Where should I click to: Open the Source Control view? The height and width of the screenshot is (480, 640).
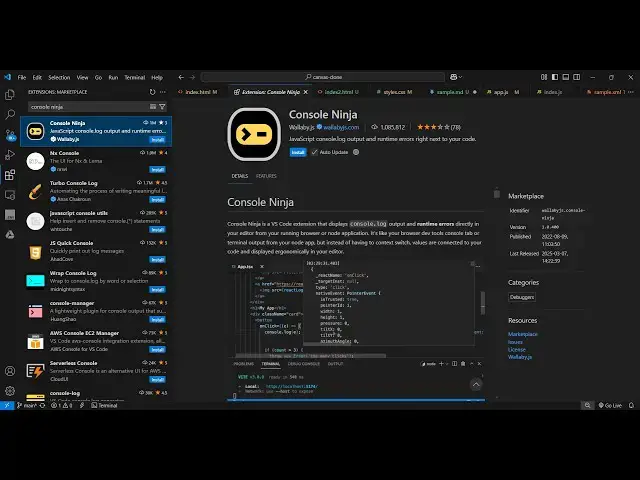pyautogui.click(x=10, y=135)
